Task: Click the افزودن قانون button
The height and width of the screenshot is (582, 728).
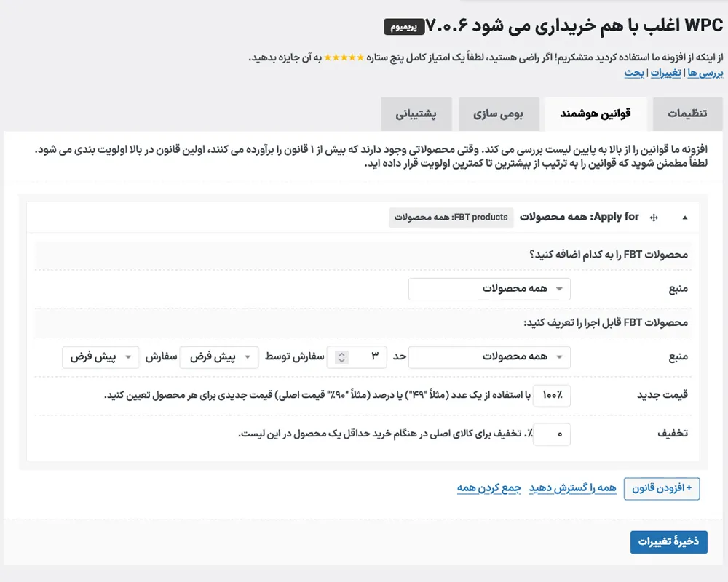Action: [x=662, y=488]
